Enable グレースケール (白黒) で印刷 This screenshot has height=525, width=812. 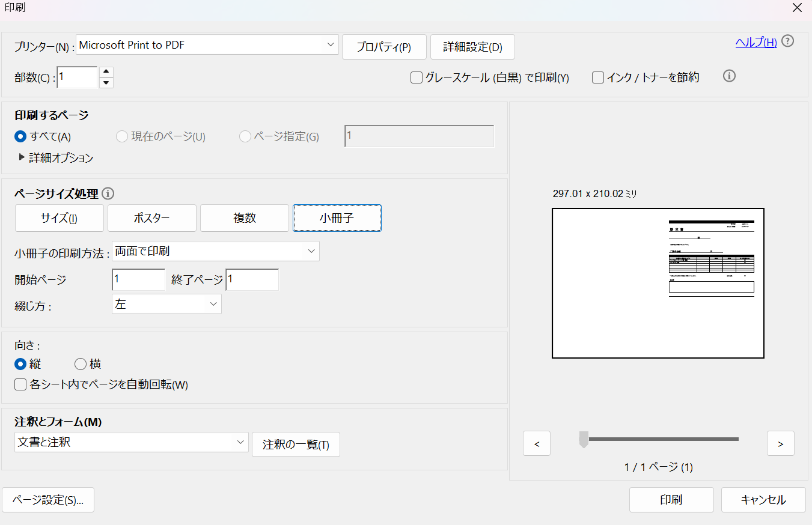[415, 77]
